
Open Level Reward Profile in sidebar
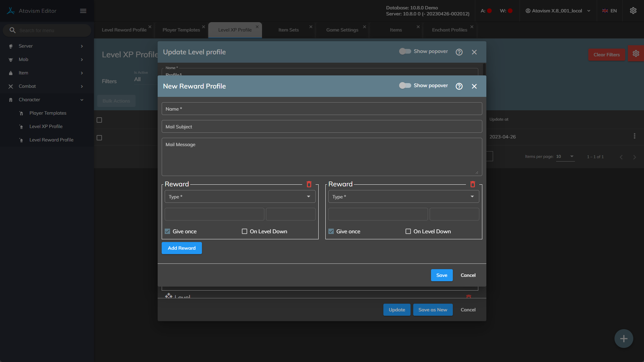coord(51,140)
